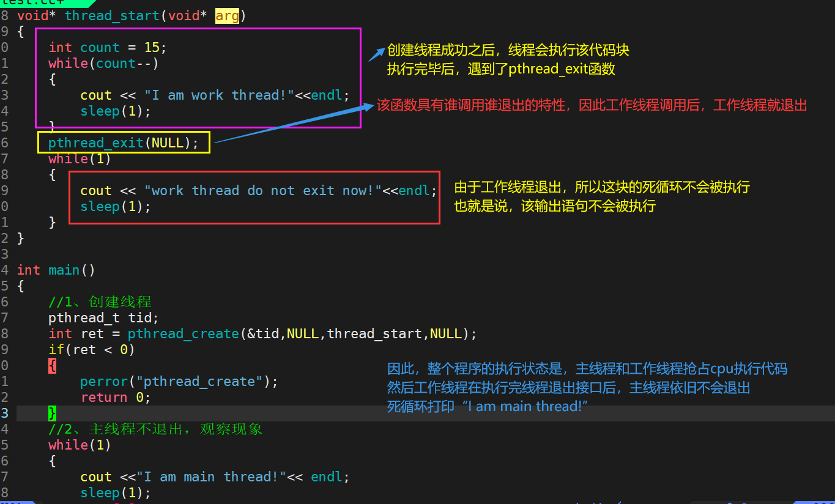
Task: Click 'while(1)' in the main function
Action: pos(80,445)
